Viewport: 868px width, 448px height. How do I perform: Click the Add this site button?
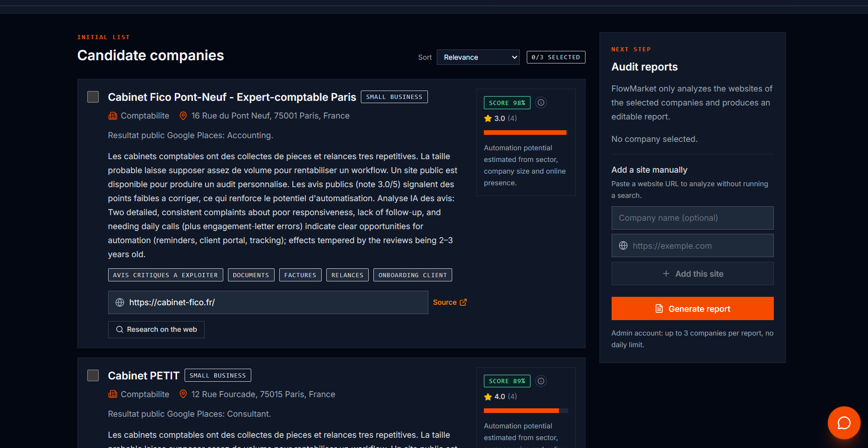692,273
